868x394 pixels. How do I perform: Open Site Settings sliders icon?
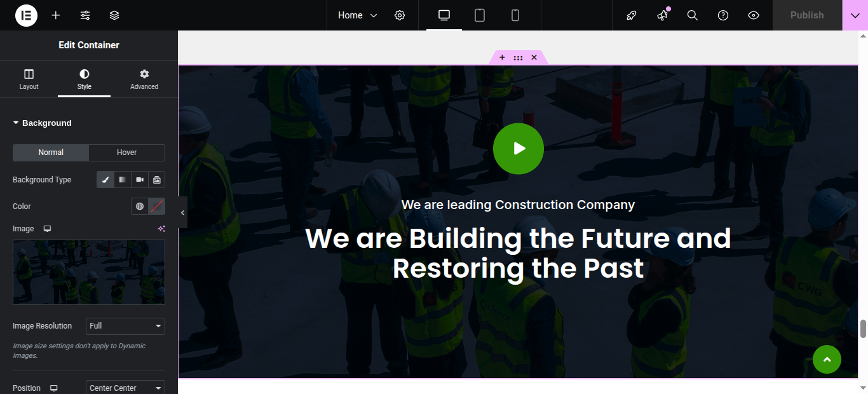pyautogui.click(x=85, y=15)
